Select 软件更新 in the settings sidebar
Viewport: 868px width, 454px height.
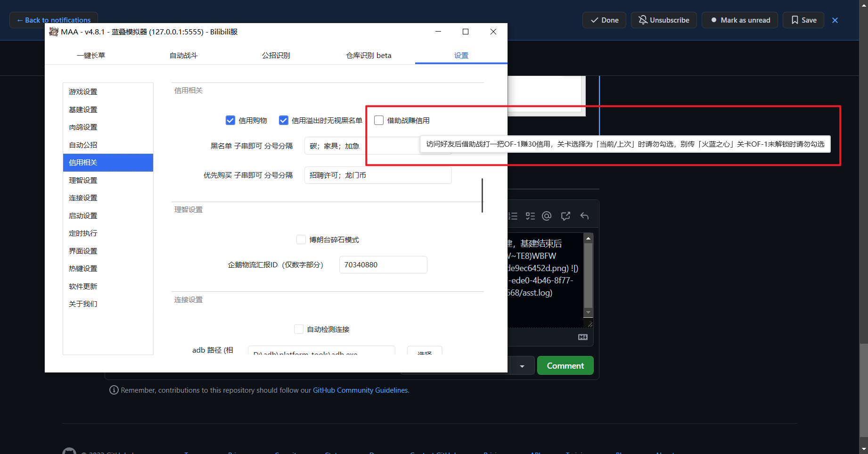coord(83,286)
